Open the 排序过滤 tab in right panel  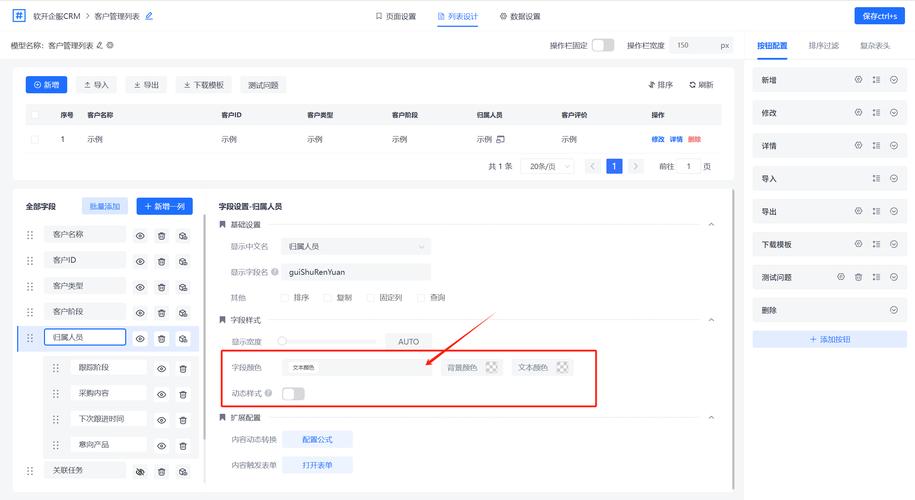[x=823, y=45]
